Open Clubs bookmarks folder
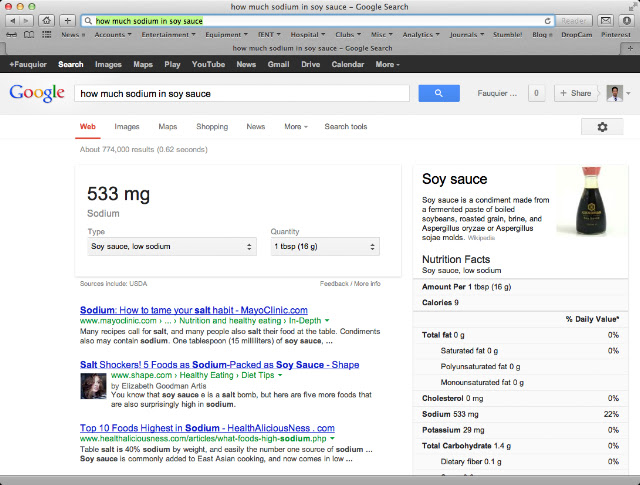Screen dimensions: 640x485 click(348, 35)
